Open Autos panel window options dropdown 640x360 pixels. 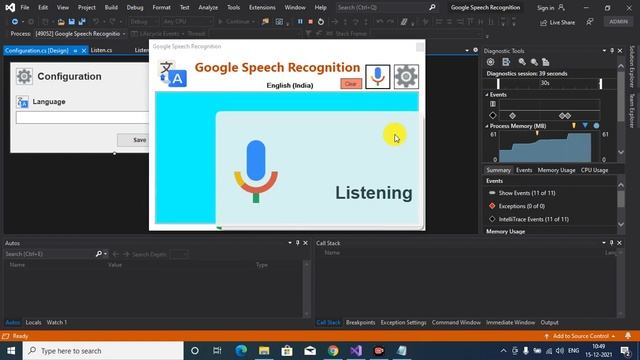290,243
